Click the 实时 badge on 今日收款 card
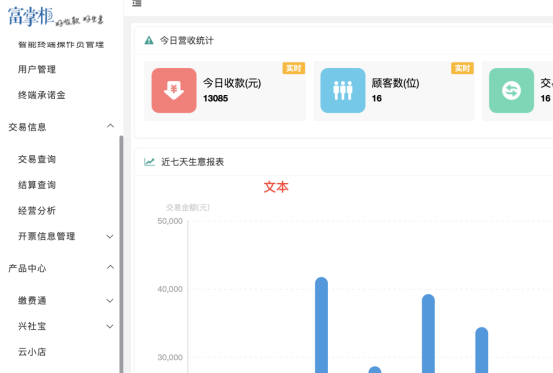The image size is (553, 373). [293, 68]
